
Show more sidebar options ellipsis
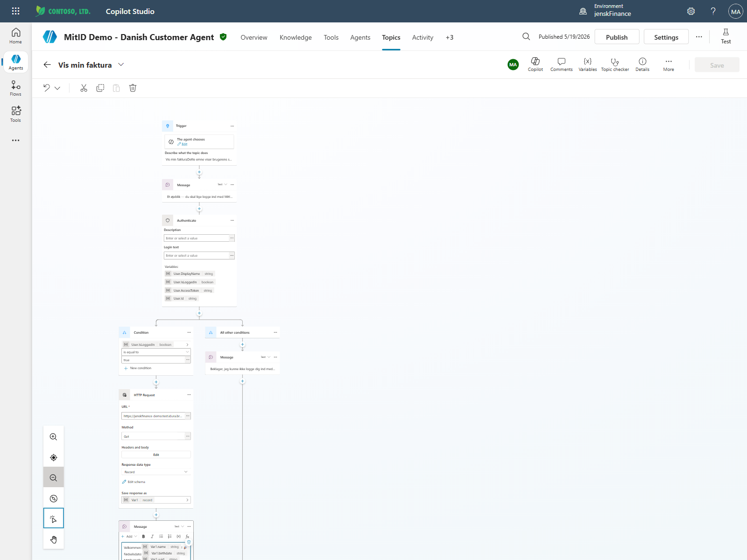point(15,140)
